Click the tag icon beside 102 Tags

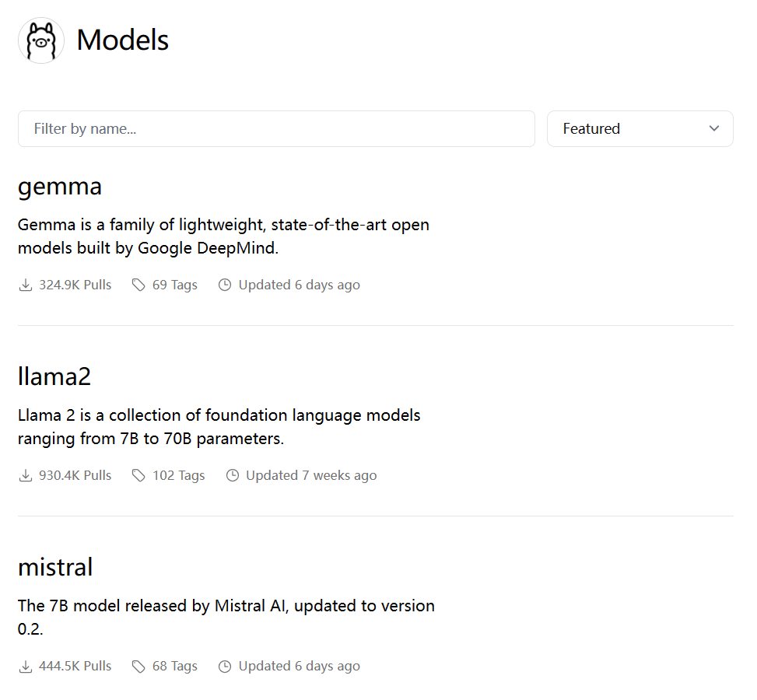click(138, 476)
